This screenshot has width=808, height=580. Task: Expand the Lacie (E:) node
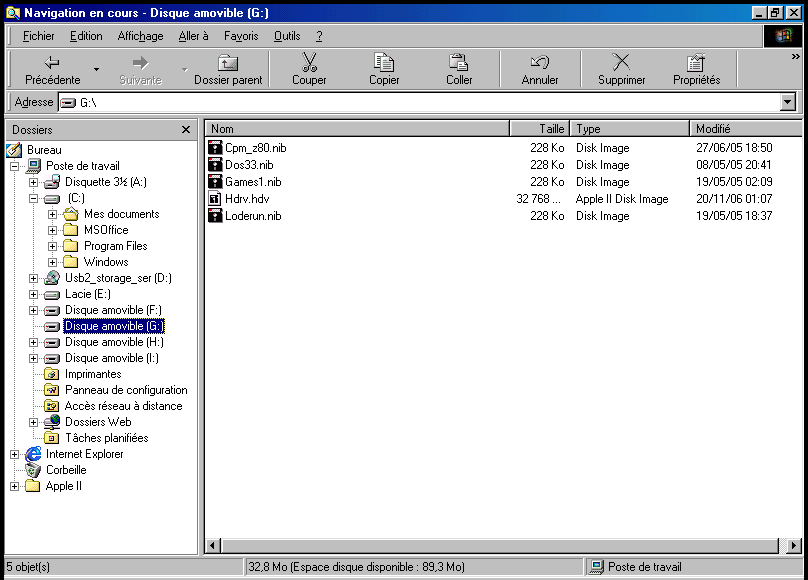tap(33, 295)
